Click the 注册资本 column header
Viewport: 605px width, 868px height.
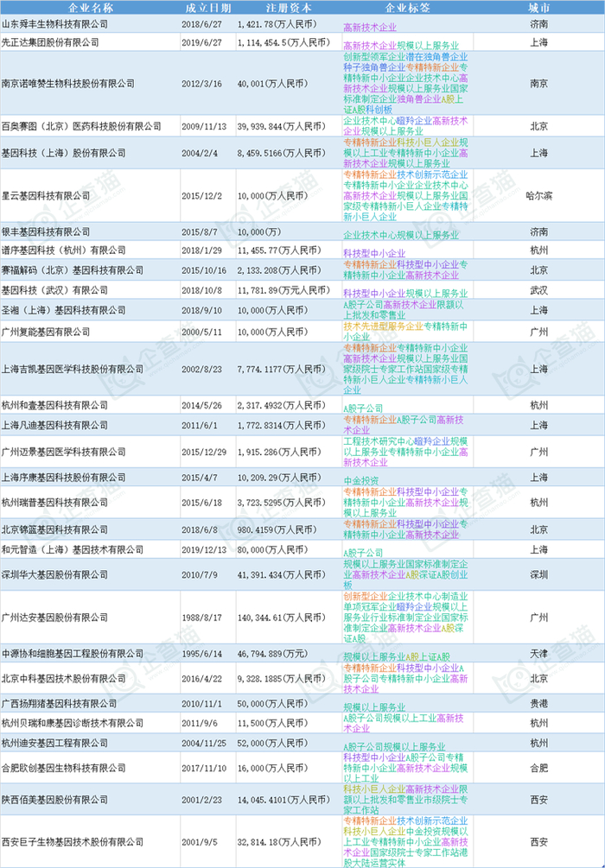pyautogui.click(x=289, y=8)
